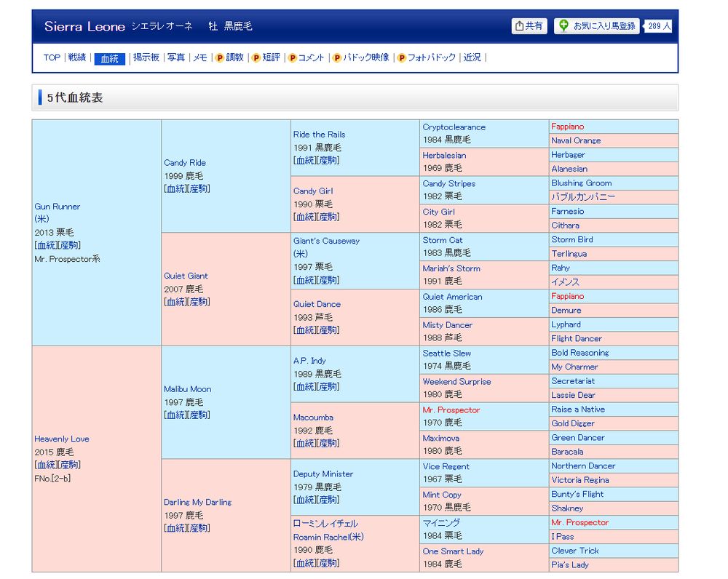Open マイニング link
This screenshot has height=579, width=728.
(442, 523)
